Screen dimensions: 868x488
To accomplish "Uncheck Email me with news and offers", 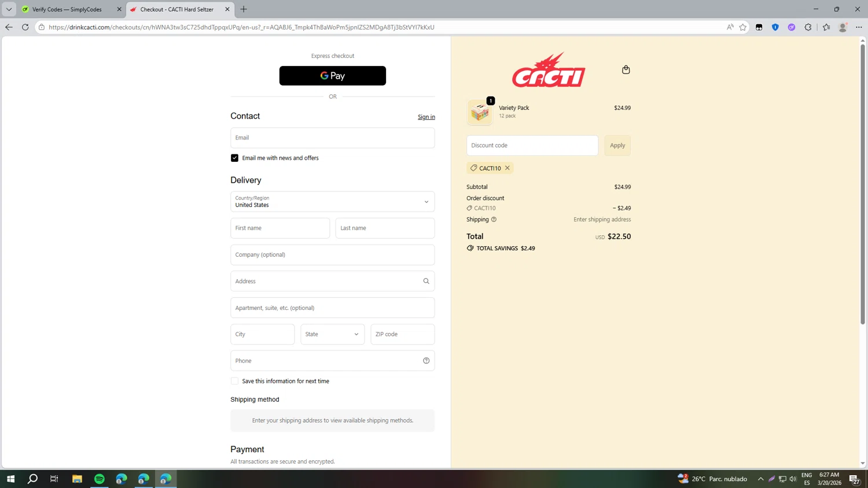I will [234, 158].
